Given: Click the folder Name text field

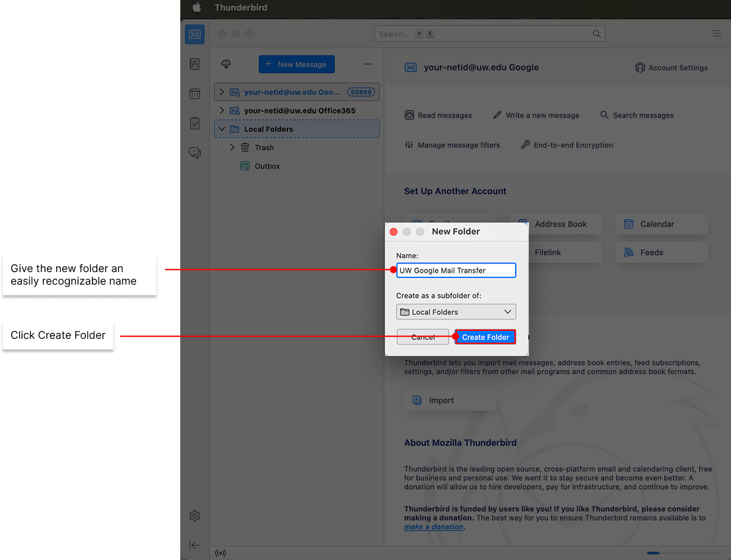Looking at the screenshot, I should click(456, 270).
